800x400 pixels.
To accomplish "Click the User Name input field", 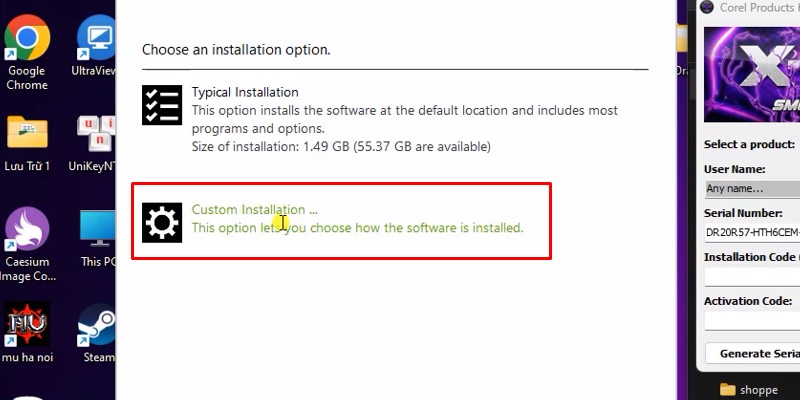I will [752, 188].
